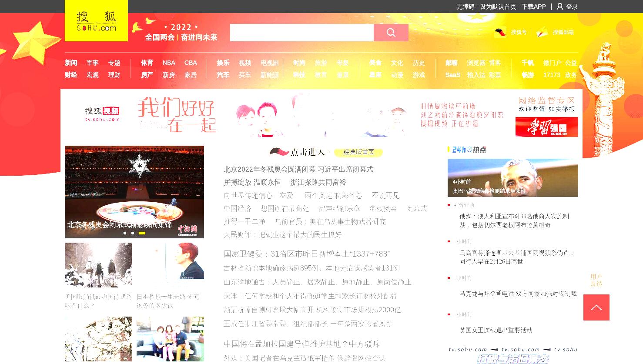Open headline 拼搏绽放 温暖永恒

[252, 182]
